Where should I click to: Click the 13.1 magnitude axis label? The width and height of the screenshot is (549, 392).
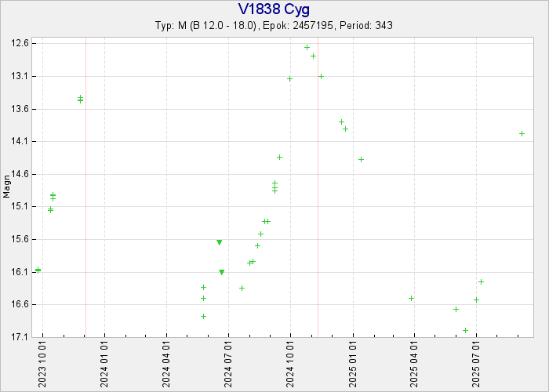click(x=20, y=76)
